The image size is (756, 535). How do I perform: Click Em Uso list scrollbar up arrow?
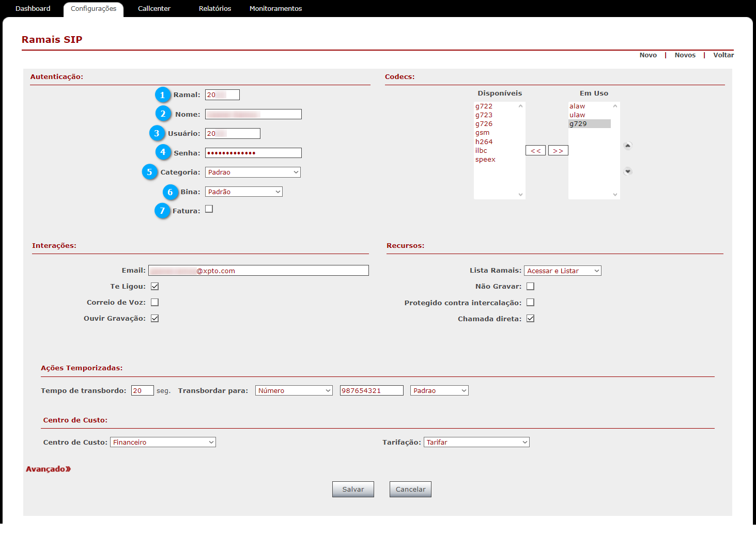click(x=615, y=106)
